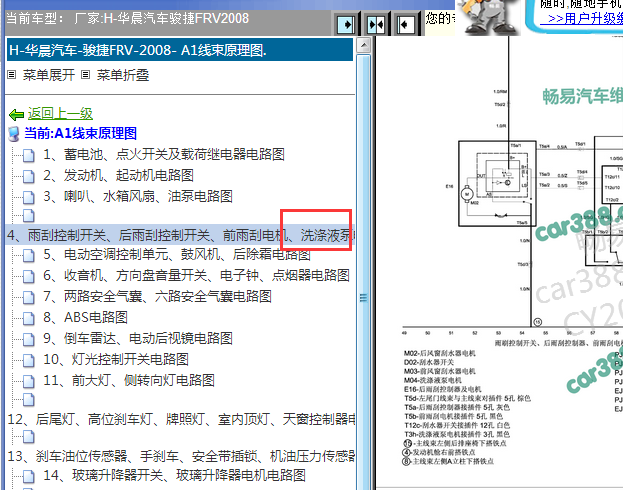Click the computer icon beside 当前:A1线束原理图
The image size is (623, 490).
[x=14, y=134]
